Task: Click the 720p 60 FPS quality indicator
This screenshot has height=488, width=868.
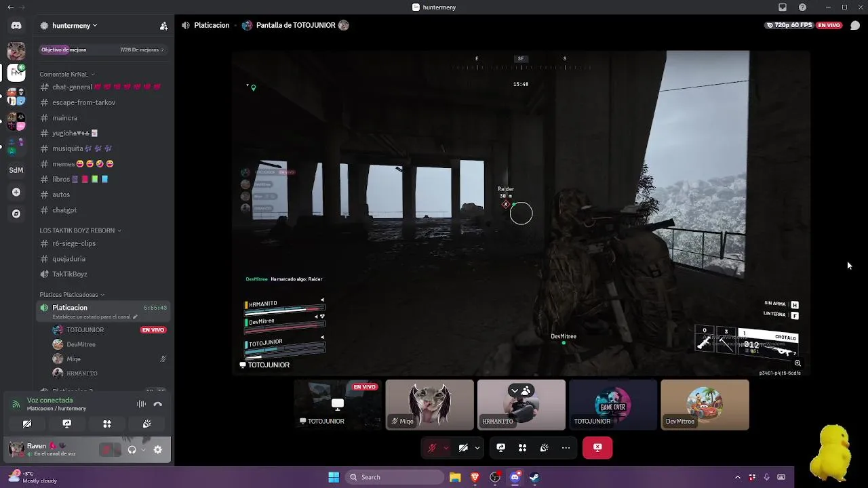Action: coord(789,25)
